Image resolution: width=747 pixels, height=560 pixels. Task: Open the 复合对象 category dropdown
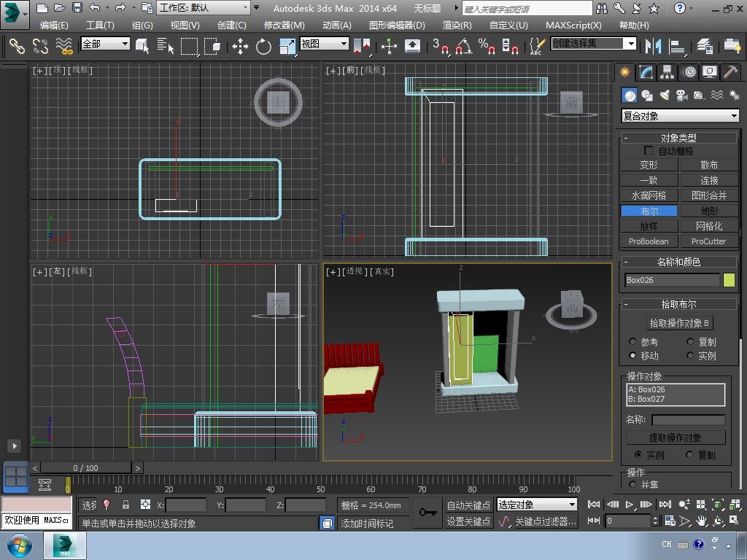tap(679, 116)
